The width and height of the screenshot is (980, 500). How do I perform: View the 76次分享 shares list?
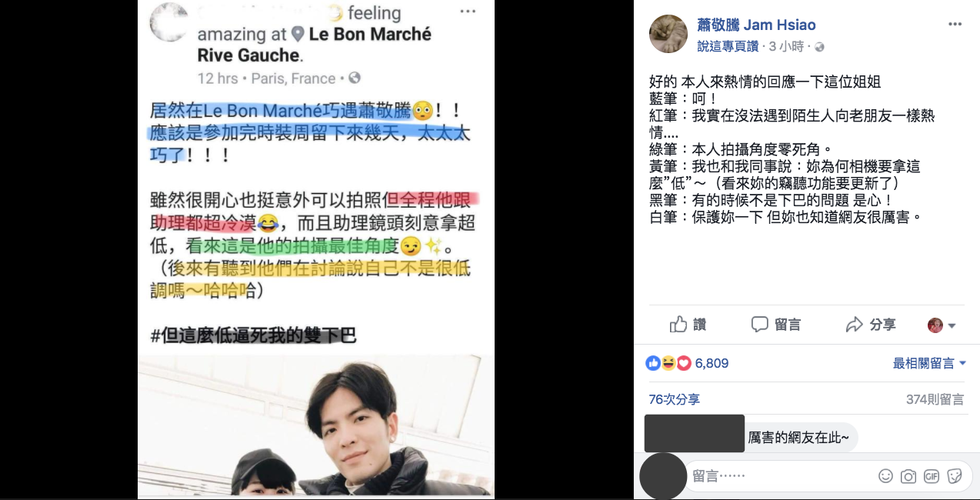674,399
